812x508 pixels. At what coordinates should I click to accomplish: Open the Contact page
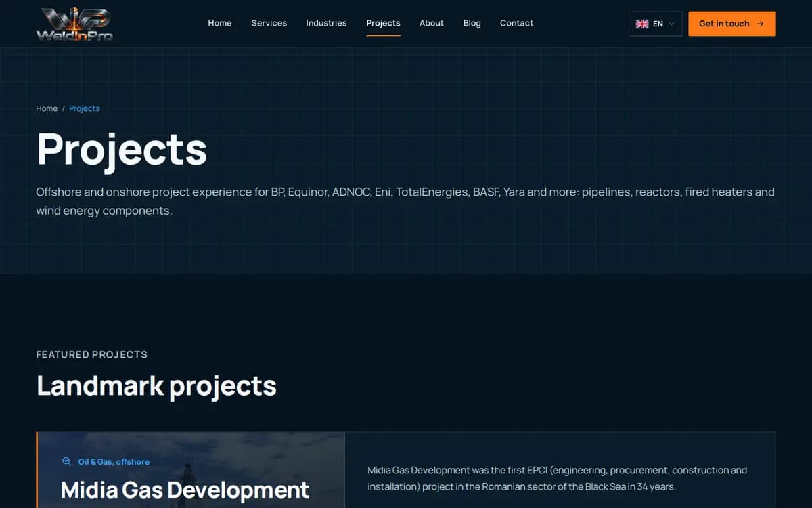point(516,23)
